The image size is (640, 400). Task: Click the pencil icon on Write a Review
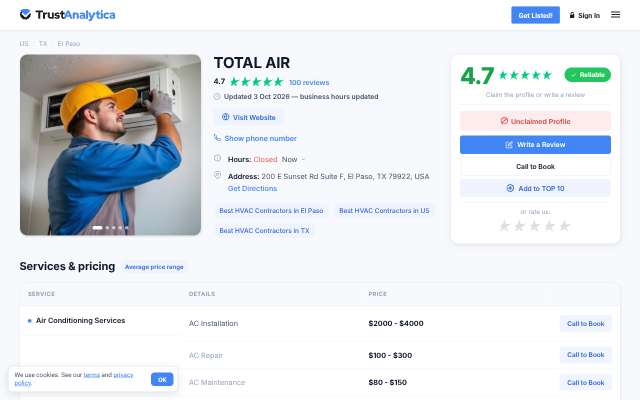point(509,144)
